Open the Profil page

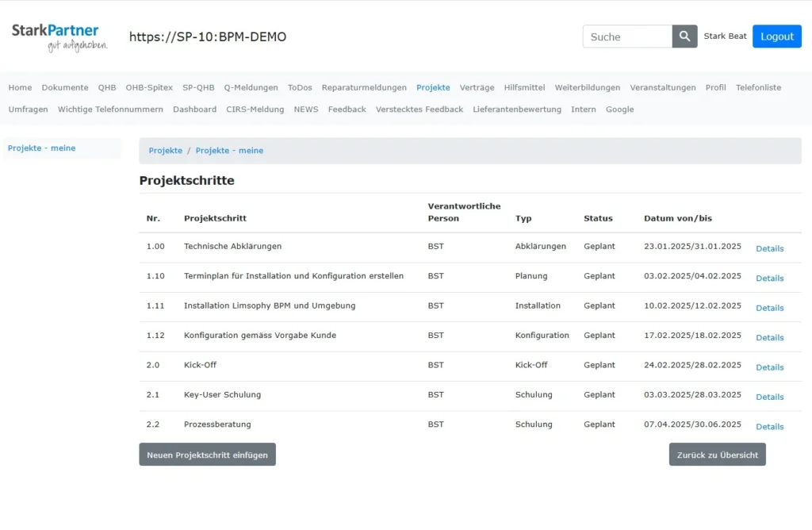click(x=716, y=87)
